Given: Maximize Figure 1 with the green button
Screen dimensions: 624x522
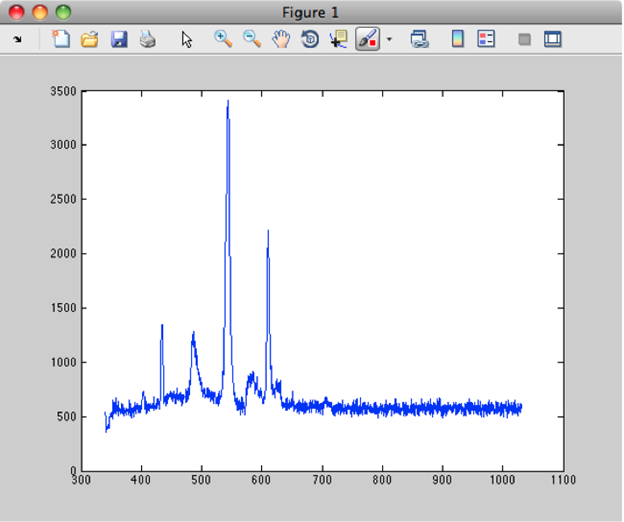Looking at the screenshot, I should (63, 12).
